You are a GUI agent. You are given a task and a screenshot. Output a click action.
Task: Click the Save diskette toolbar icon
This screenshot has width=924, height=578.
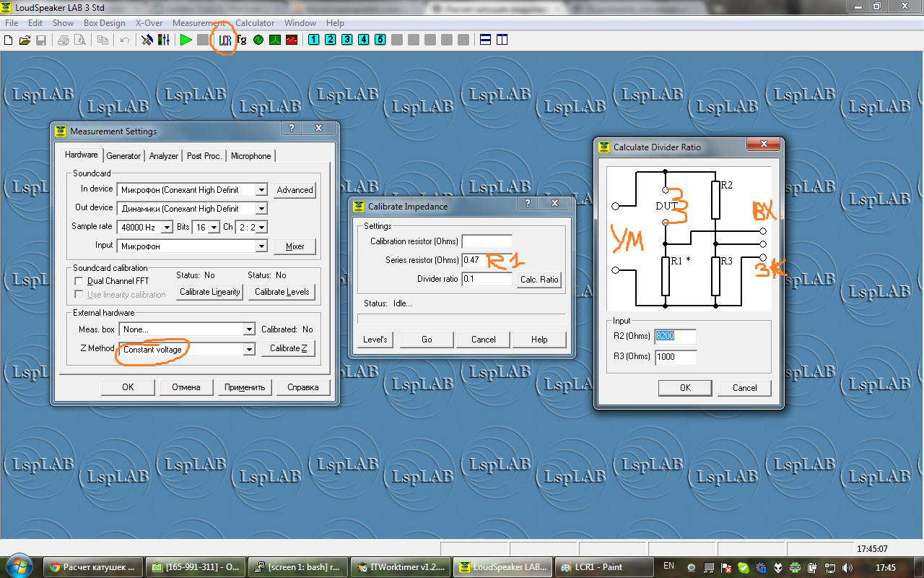41,40
